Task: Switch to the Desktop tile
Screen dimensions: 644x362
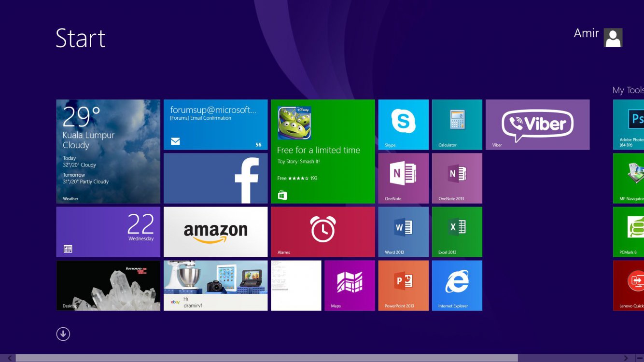Action: (x=108, y=285)
